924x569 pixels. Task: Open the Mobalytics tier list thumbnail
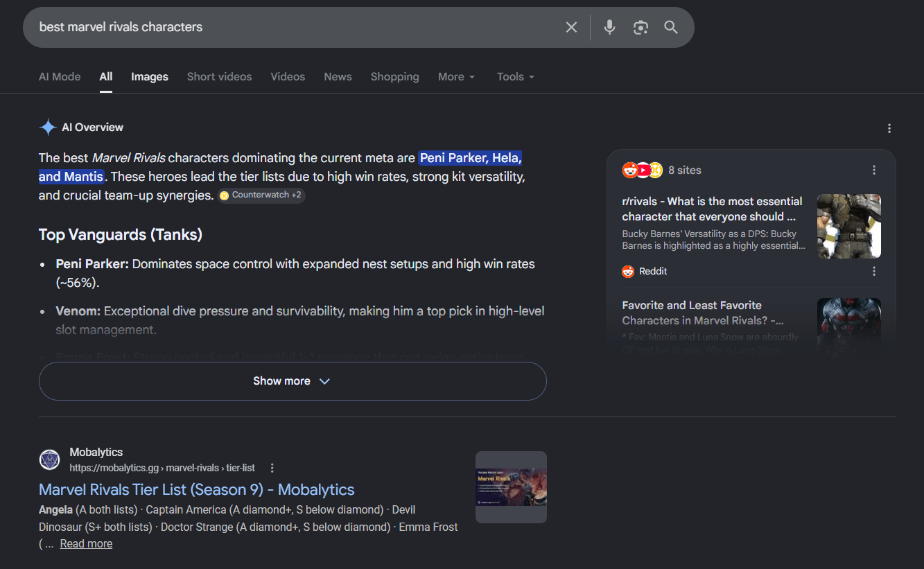tap(511, 487)
